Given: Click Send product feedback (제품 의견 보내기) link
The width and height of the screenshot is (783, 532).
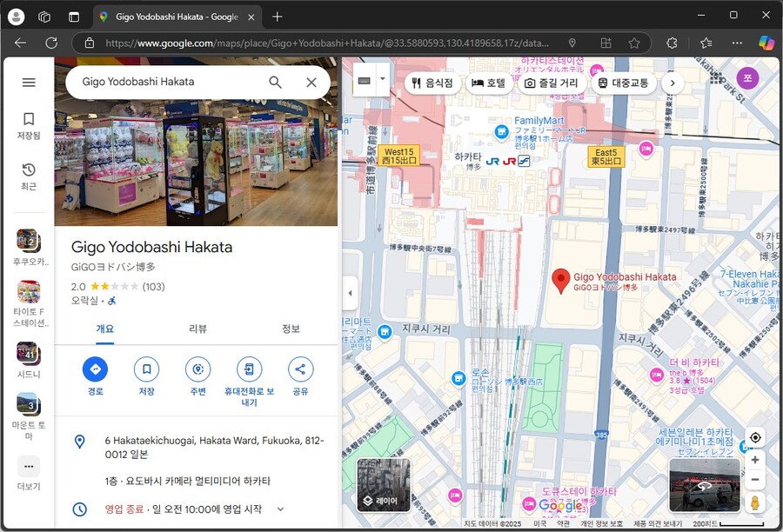Looking at the screenshot, I should pos(657,523).
